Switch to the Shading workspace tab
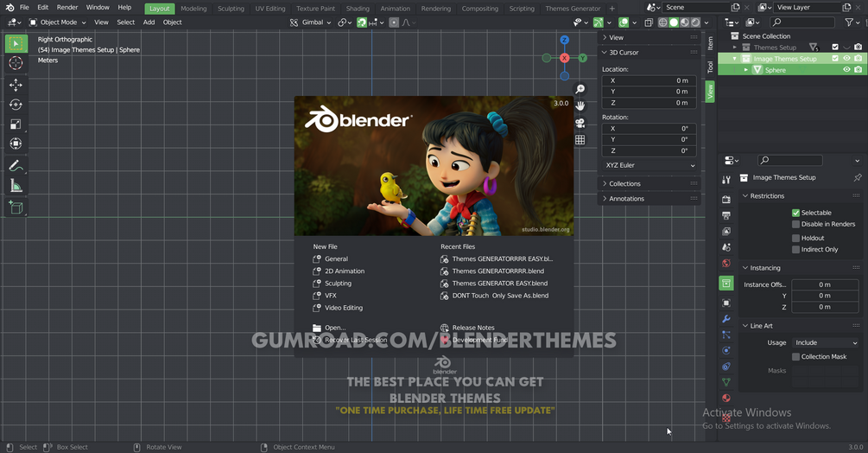The image size is (868, 453). coord(358,9)
